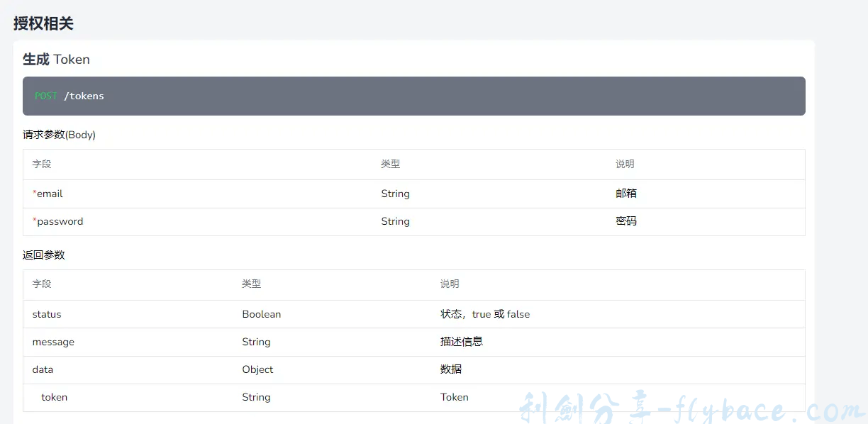Click the 请求参数(Body) label

[59, 135]
